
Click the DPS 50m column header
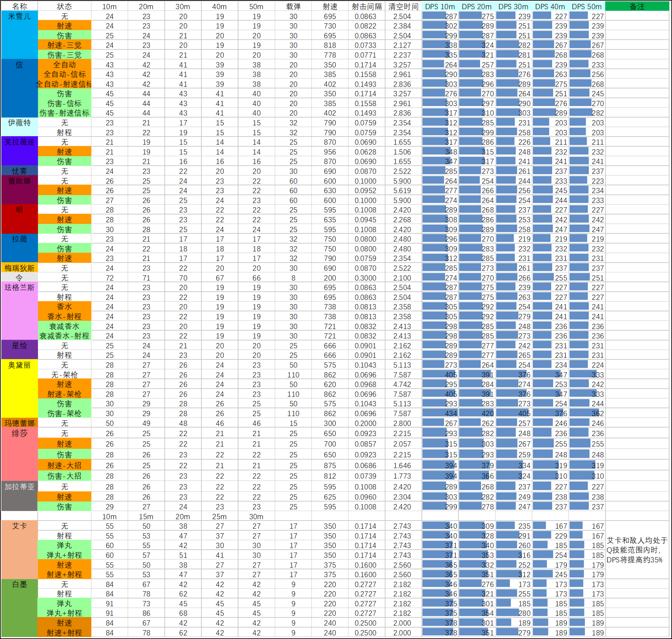(x=587, y=6)
